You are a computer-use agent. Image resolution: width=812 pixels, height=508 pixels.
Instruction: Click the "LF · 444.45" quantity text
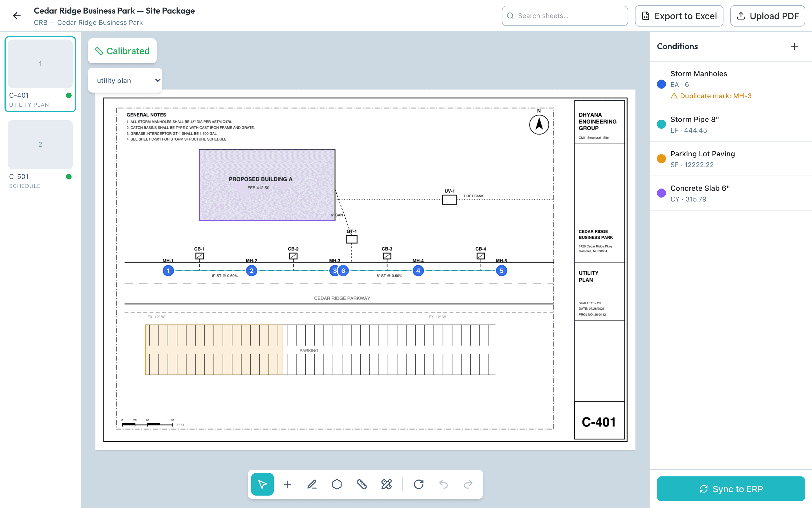pyautogui.click(x=689, y=130)
